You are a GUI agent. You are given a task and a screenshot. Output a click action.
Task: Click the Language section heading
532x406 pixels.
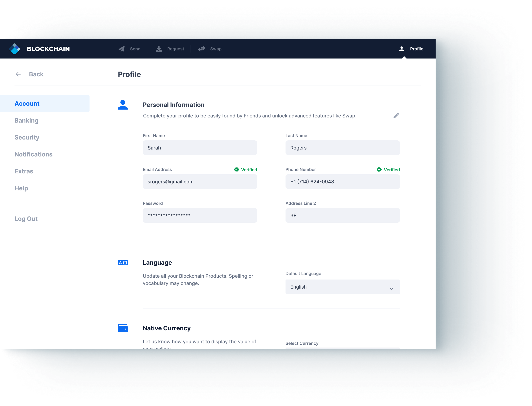click(157, 263)
